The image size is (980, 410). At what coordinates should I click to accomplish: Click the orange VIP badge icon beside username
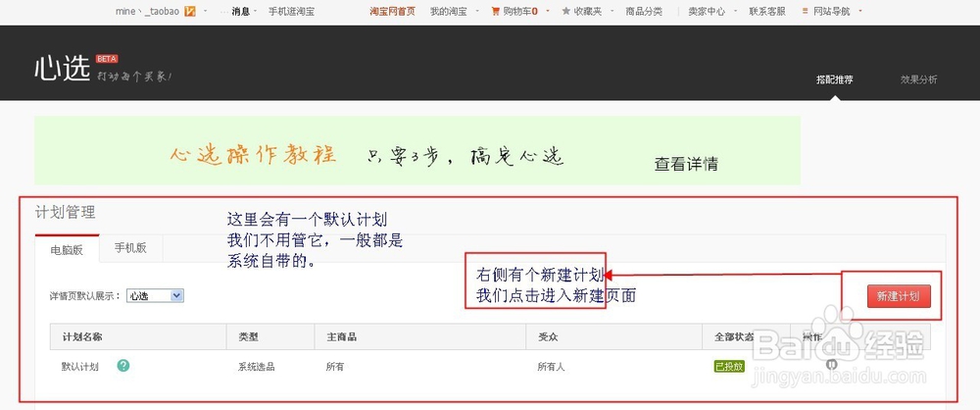click(x=190, y=11)
